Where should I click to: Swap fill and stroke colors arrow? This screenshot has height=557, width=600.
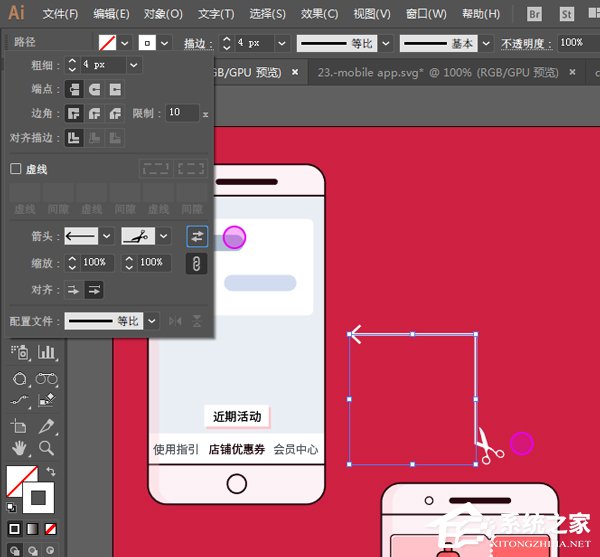click(x=50, y=473)
